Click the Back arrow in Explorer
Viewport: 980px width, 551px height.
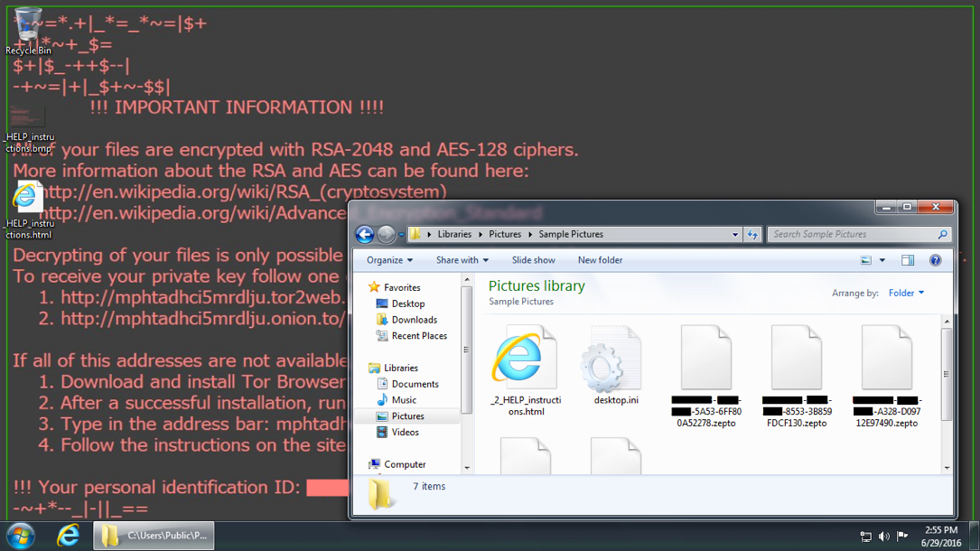pos(365,235)
